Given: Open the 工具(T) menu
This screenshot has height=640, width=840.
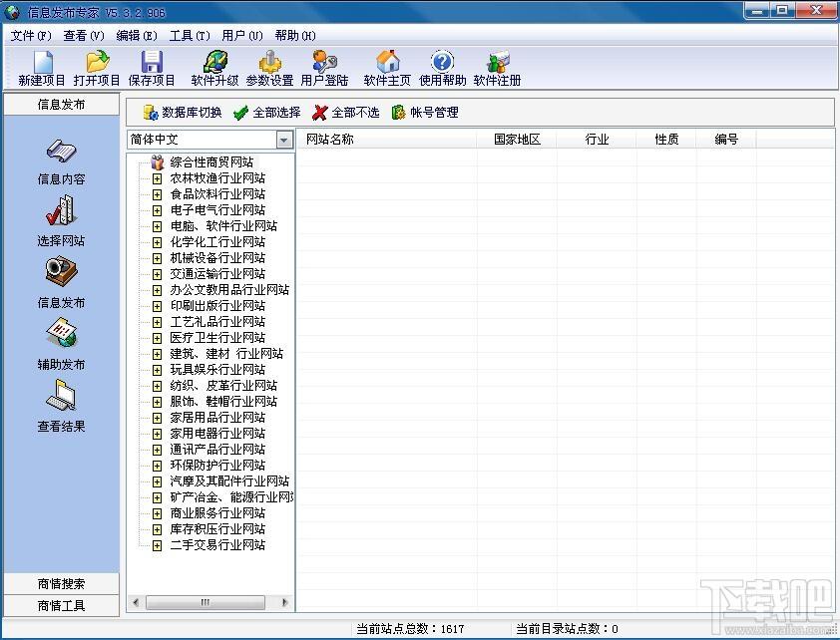Looking at the screenshot, I should tap(190, 36).
